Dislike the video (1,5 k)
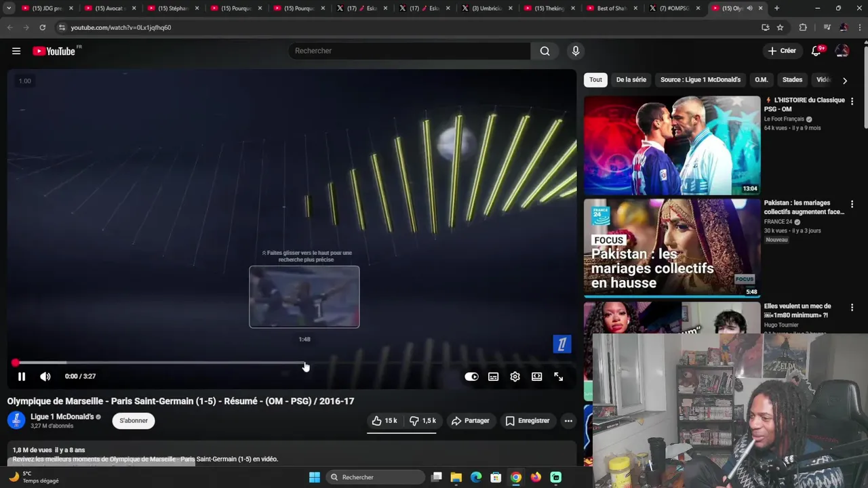The width and height of the screenshot is (868, 488). [x=422, y=421]
